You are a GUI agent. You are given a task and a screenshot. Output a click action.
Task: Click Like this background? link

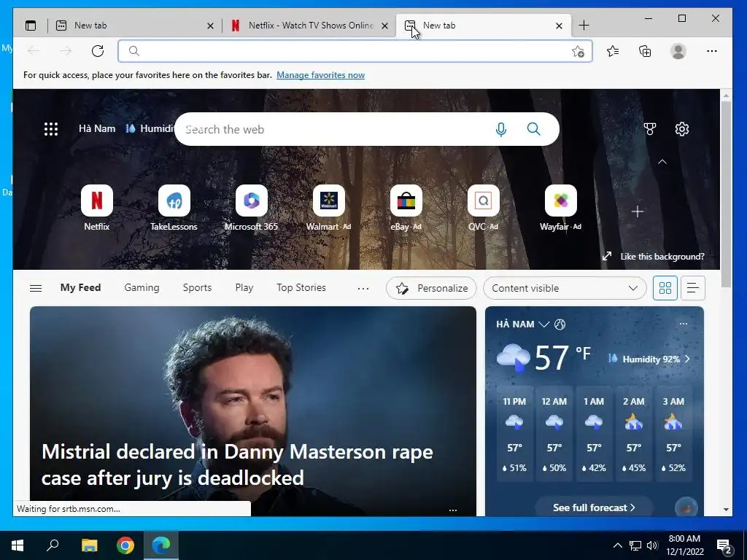click(662, 256)
